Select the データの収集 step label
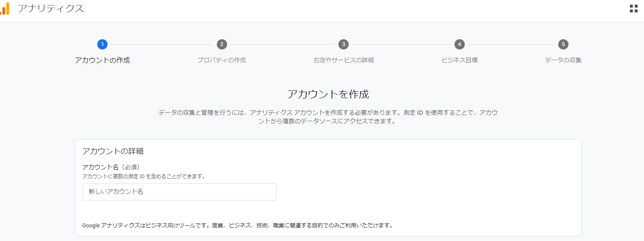This screenshot has width=644, height=241. pos(563,60)
